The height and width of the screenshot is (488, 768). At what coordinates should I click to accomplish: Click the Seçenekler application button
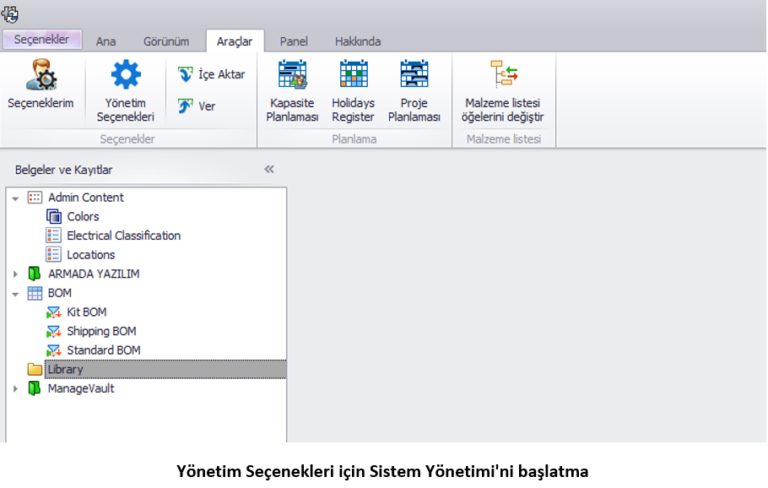[x=41, y=40]
